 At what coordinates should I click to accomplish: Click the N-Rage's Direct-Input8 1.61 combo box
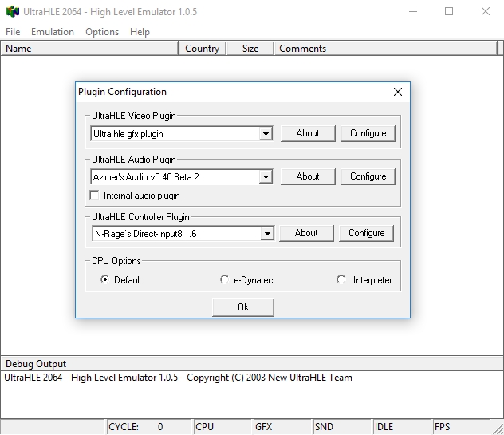pyautogui.click(x=183, y=234)
